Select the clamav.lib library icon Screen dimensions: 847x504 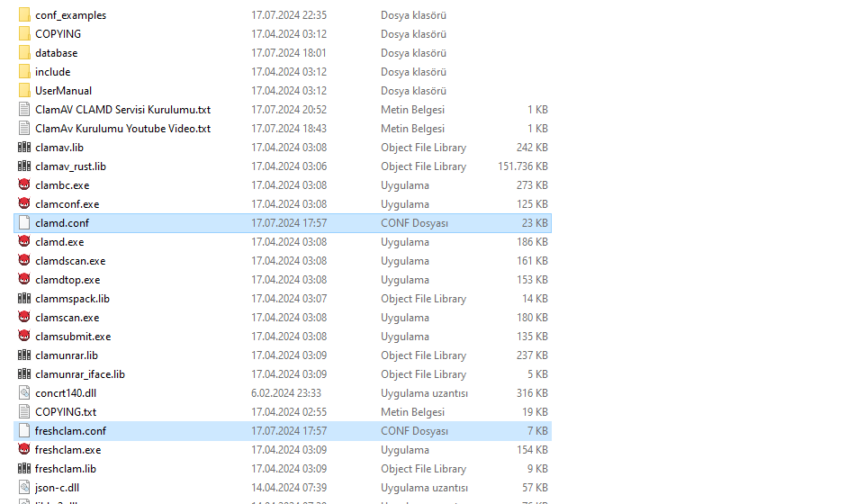pyautogui.click(x=24, y=148)
